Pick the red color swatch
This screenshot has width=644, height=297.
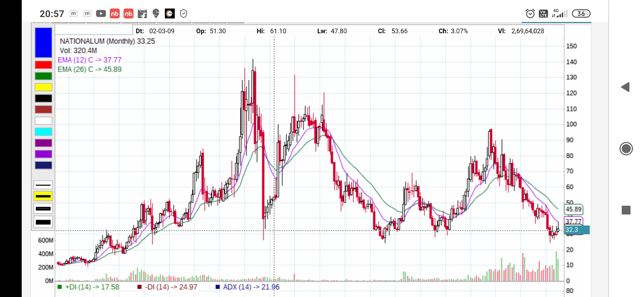pos(43,65)
